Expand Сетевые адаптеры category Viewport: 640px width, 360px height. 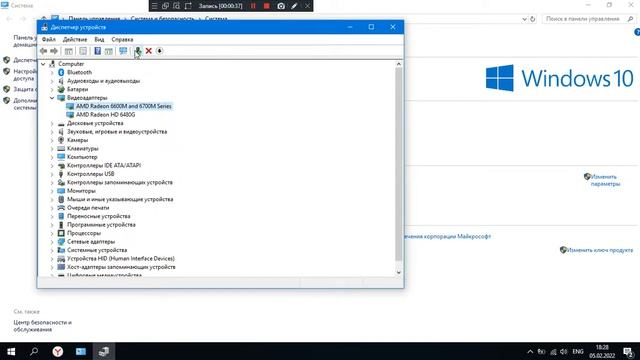click(52, 242)
